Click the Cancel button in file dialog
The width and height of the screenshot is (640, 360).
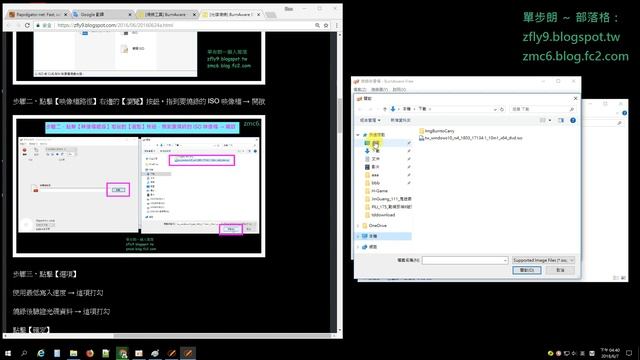[560, 270]
